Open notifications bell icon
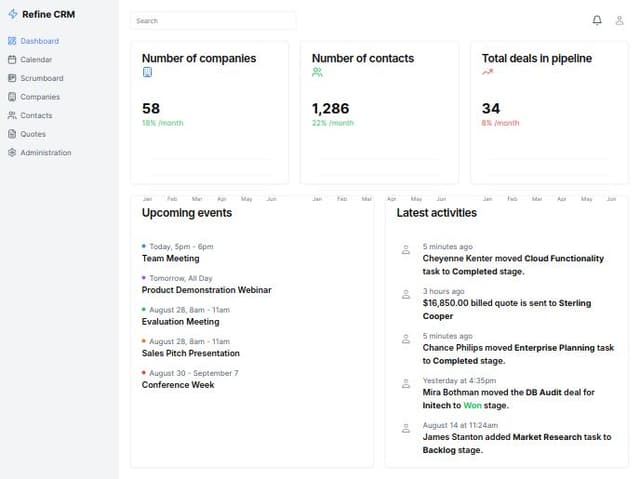 (x=597, y=20)
